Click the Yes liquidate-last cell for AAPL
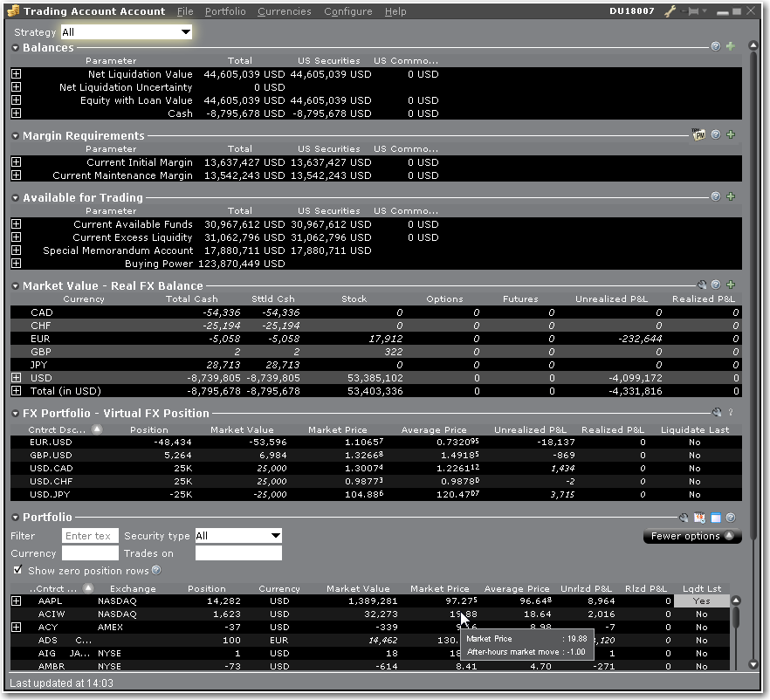This screenshot has width=770, height=700. (701, 600)
